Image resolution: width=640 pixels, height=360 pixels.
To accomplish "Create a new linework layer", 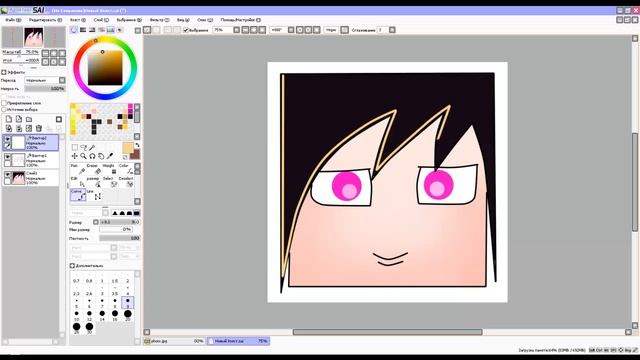I will tap(19, 119).
